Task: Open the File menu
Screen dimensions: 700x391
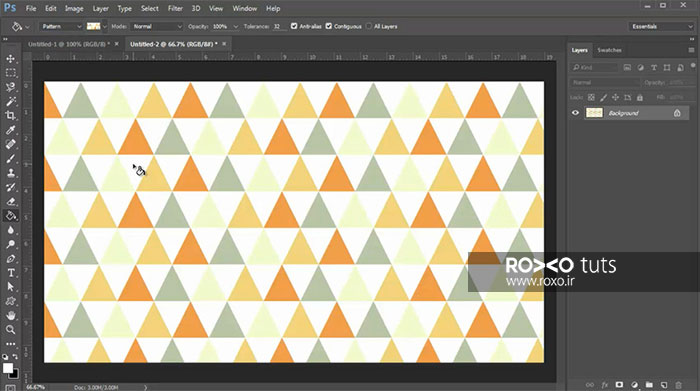Action: [x=31, y=8]
